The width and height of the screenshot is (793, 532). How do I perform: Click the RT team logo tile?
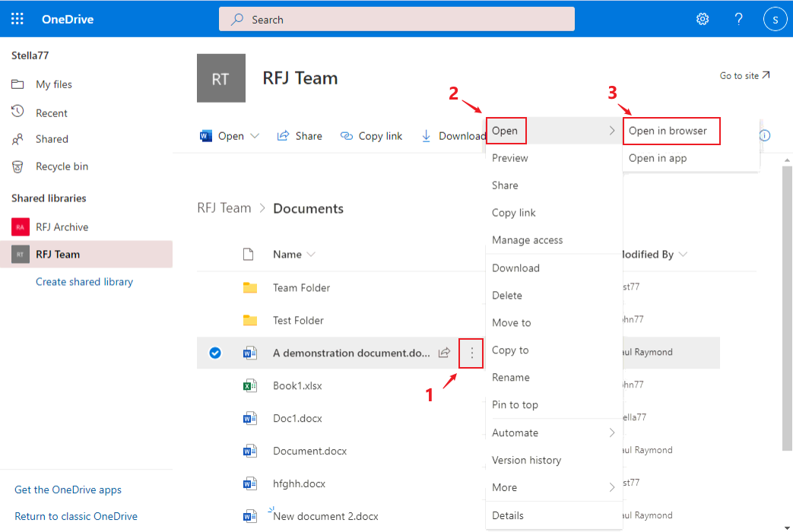(x=221, y=78)
